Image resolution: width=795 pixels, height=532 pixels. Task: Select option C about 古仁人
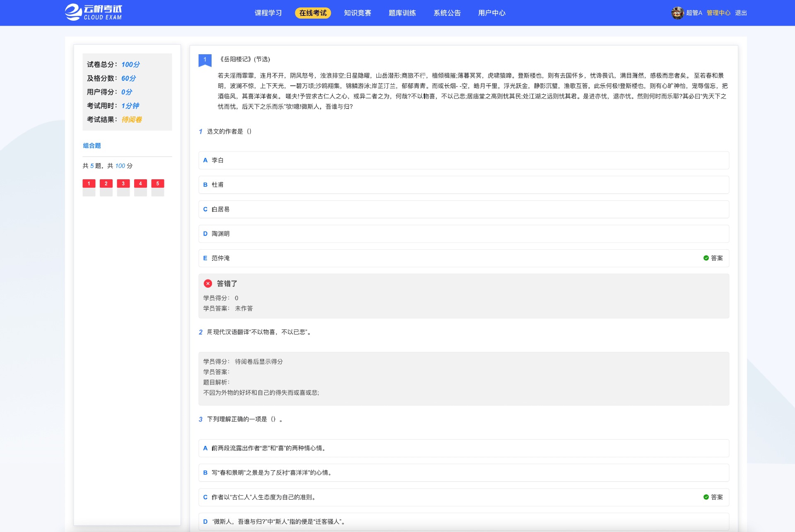pos(464,497)
